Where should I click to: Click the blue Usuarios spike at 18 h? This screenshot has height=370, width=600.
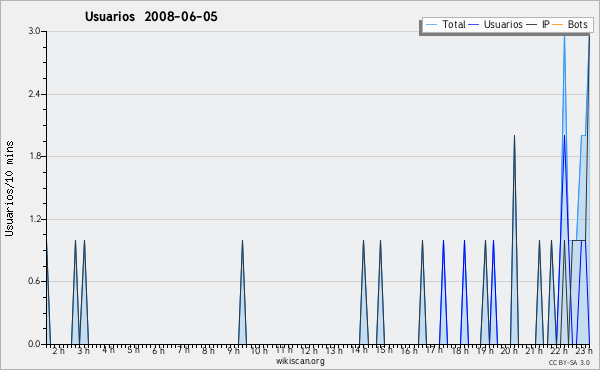464,292
